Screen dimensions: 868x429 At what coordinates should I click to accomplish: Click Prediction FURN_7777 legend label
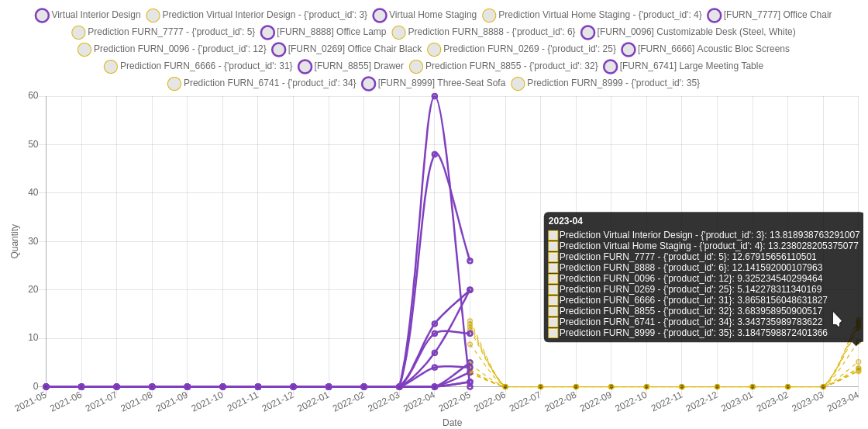point(170,32)
